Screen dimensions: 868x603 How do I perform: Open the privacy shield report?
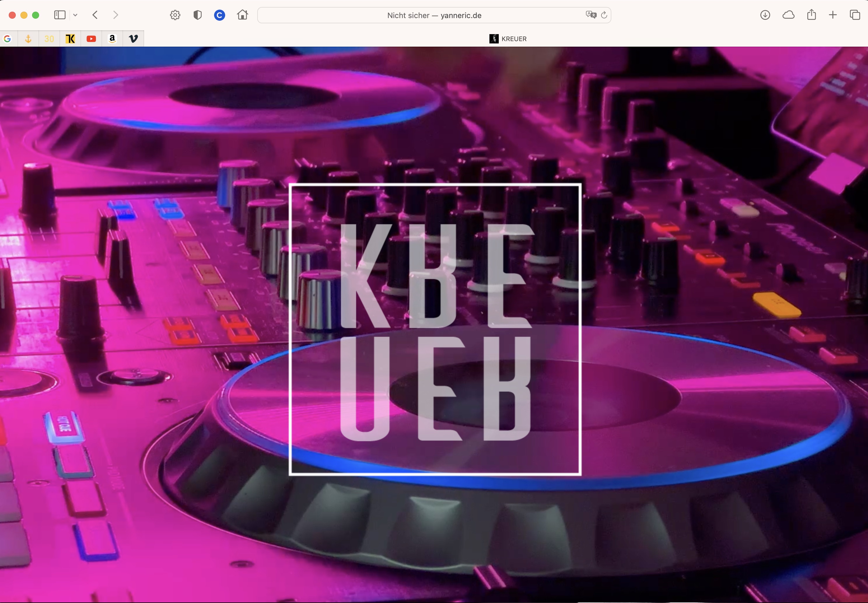click(x=198, y=15)
